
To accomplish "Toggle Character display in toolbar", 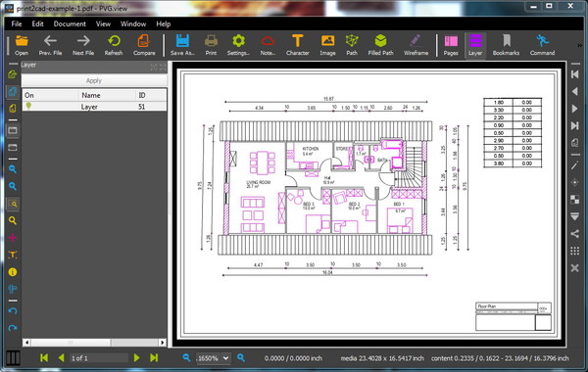I will click(297, 45).
